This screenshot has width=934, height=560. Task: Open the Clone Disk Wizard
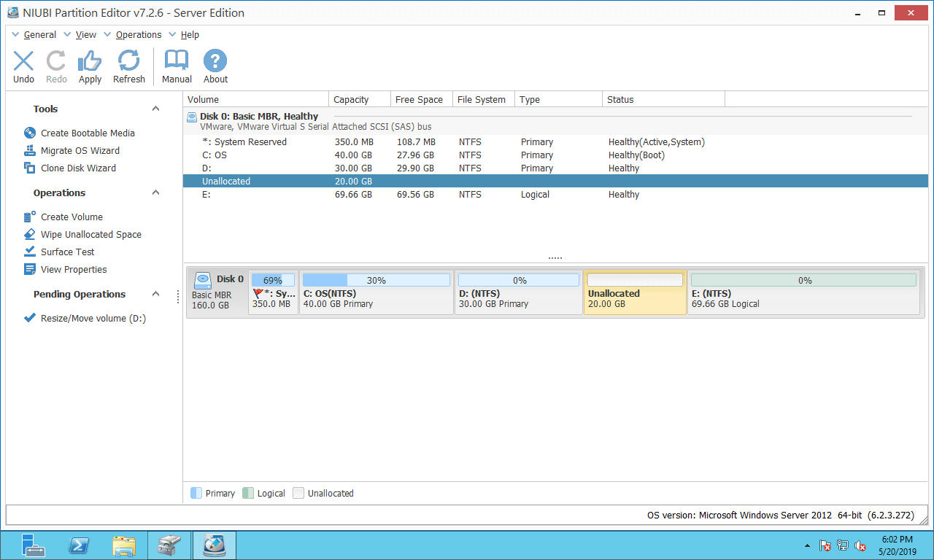pyautogui.click(x=77, y=168)
